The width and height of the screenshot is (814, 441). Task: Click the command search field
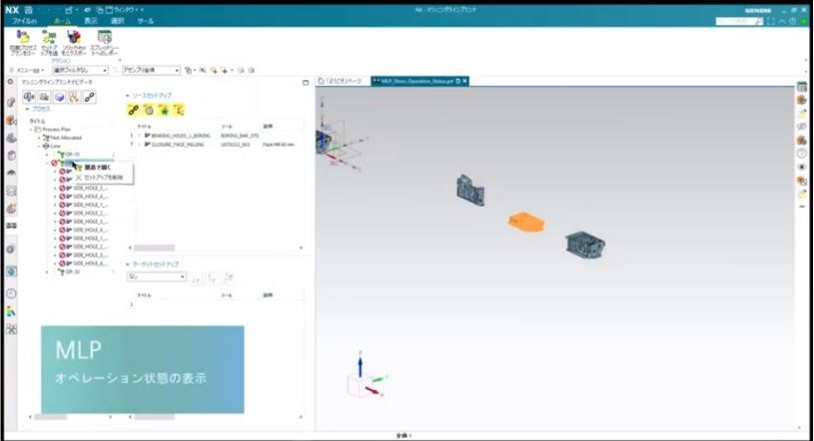(739, 21)
